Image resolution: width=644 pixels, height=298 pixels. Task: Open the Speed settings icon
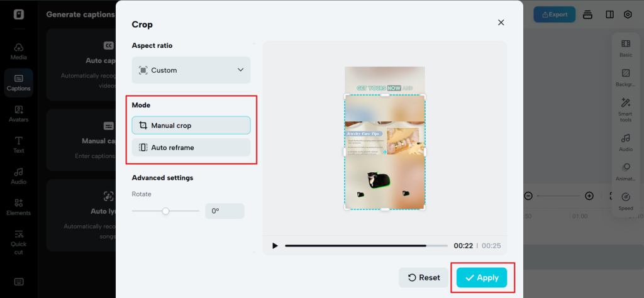coord(626,202)
